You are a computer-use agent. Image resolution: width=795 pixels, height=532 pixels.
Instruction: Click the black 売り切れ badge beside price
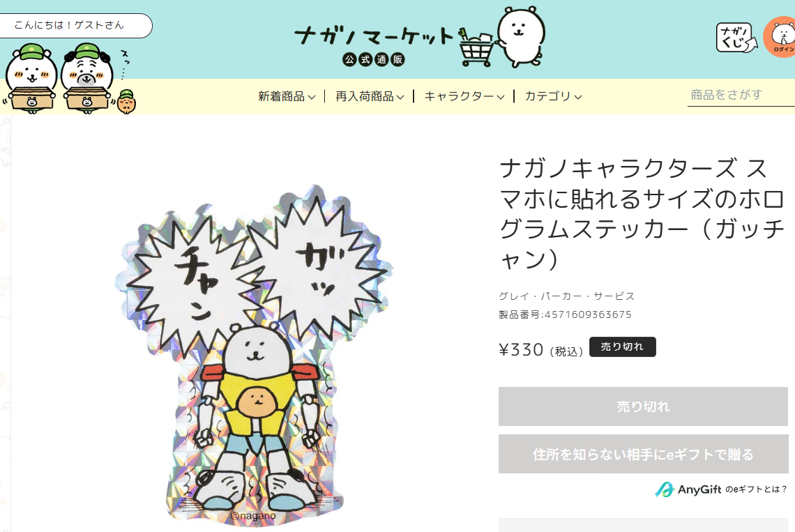tap(622, 347)
